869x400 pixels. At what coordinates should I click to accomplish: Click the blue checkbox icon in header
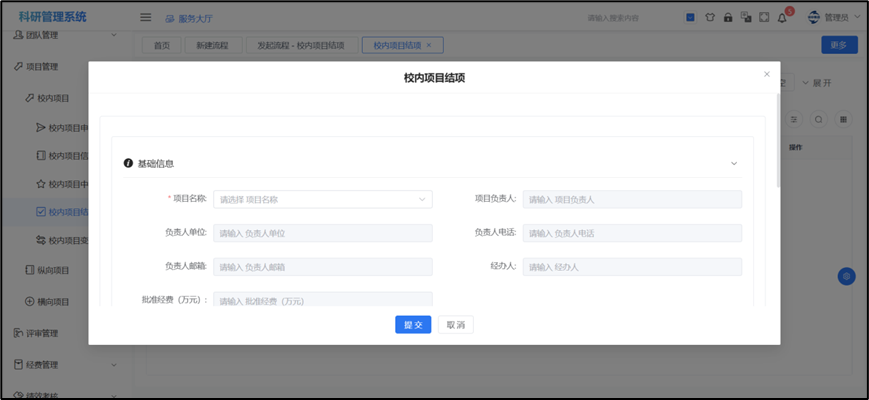pyautogui.click(x=691, y=17)
